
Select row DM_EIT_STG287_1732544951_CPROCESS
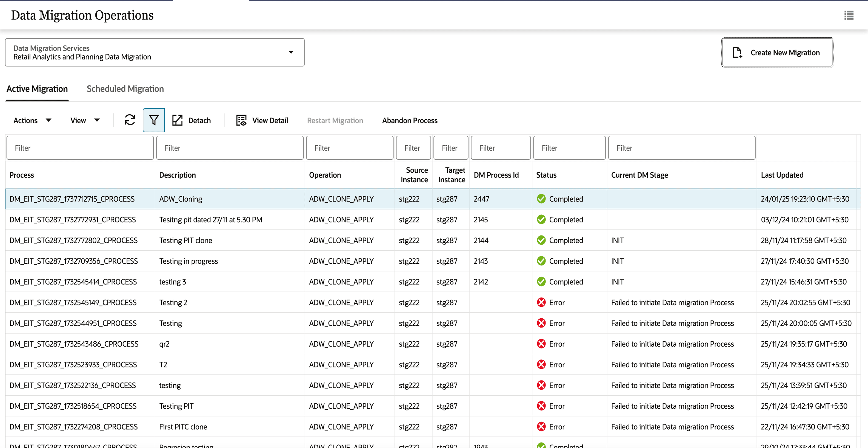click(x=433, y=323)
